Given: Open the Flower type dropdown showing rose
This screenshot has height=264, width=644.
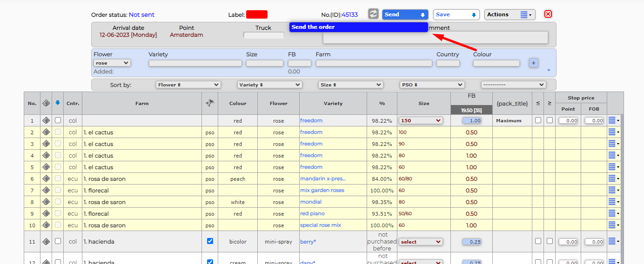Looking at the screenshot, I should (x=112, y=63).
